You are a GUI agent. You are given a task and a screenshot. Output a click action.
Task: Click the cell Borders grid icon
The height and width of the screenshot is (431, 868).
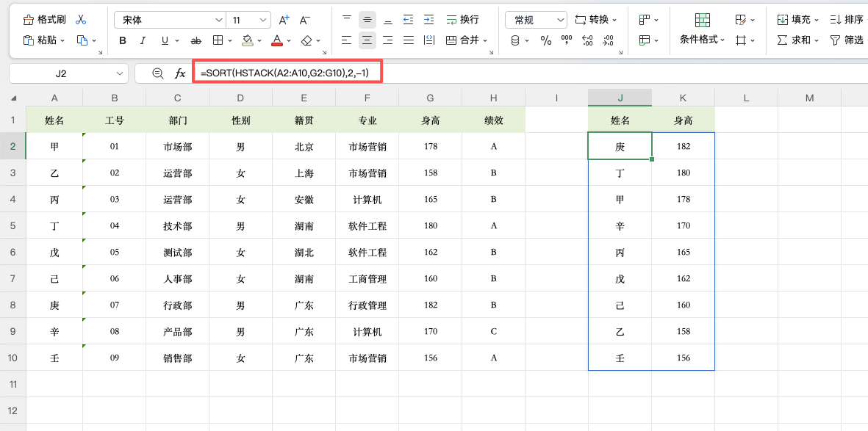pos(218,40)
